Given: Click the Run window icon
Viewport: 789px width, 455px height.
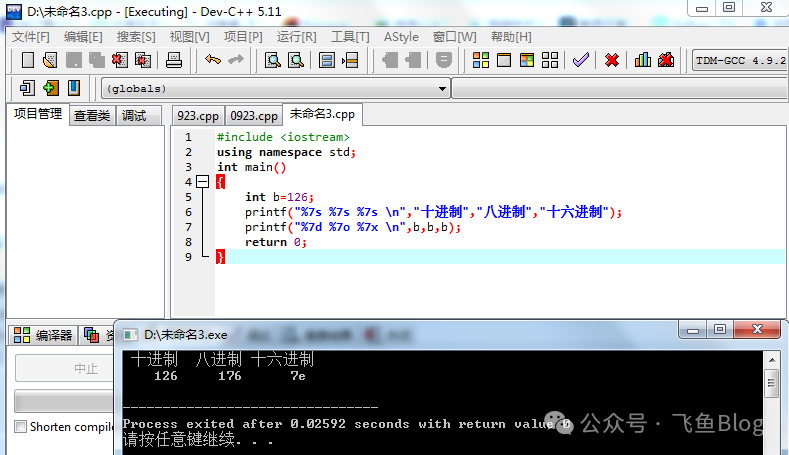Looking at the screenshot, I should 504,60.
